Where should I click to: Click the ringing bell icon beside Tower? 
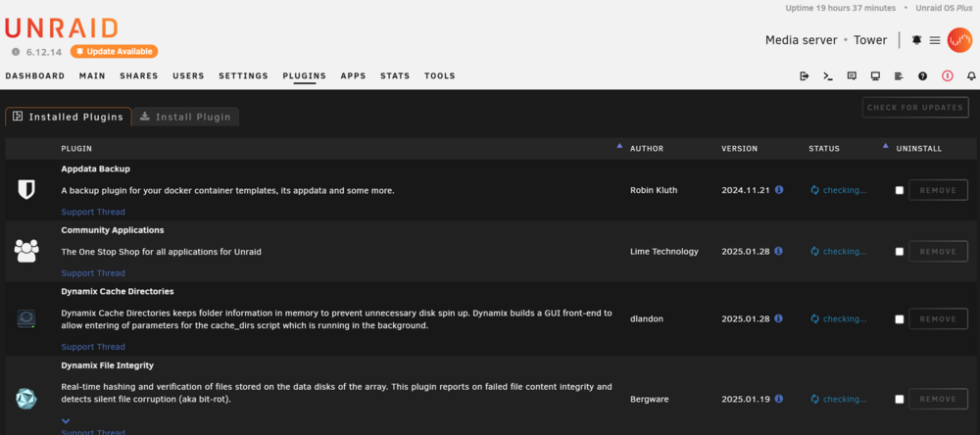pos(917,40)
